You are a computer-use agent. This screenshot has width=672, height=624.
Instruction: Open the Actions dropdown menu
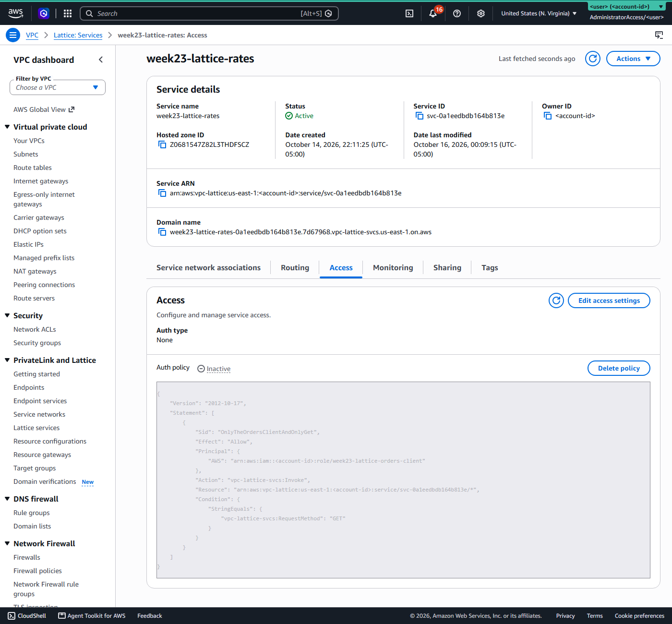633,59
